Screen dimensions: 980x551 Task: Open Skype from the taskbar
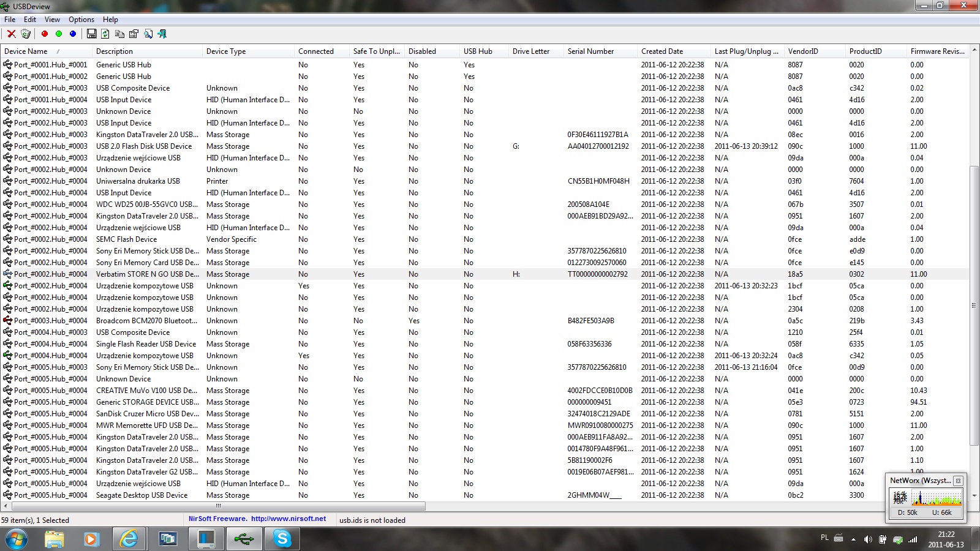(x=282, y=539)
